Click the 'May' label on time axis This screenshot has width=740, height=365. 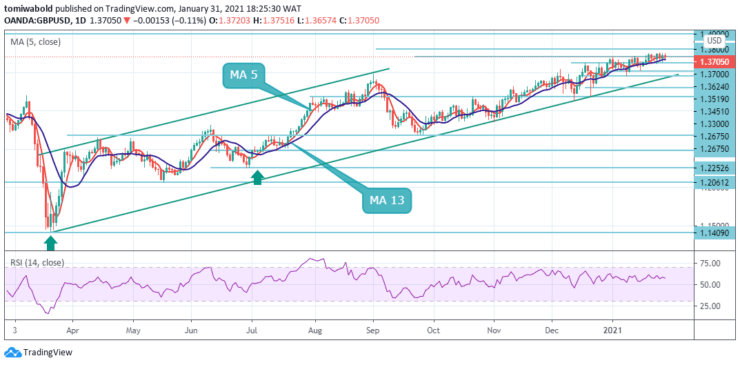tap(134, 331)
